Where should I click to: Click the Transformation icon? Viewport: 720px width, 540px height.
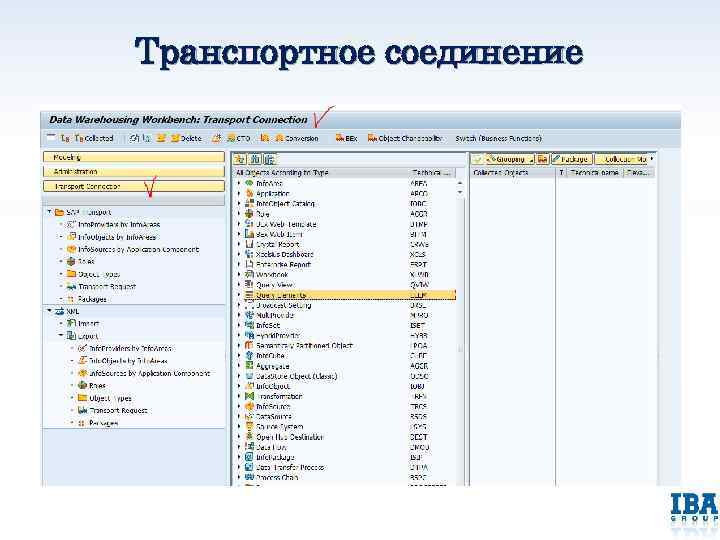pyautogui.click(x=249, y=396)
